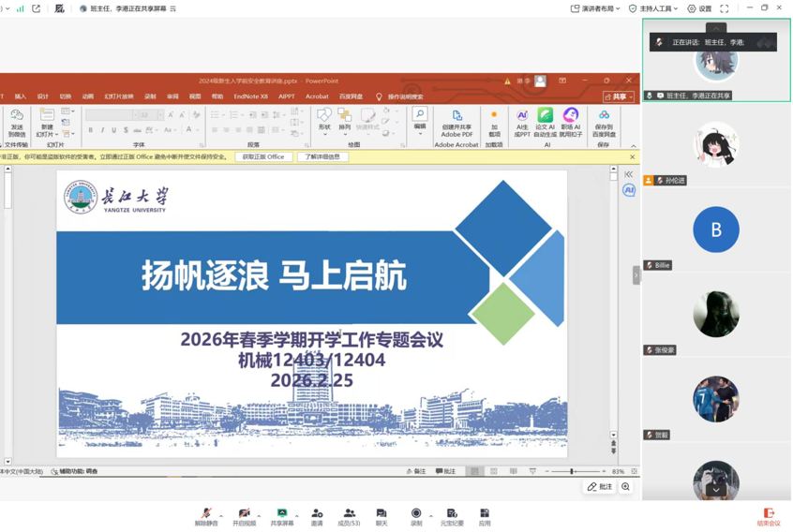
Task: Enter fullscreen via the fullscreen icon
Action: pos(725,8)
